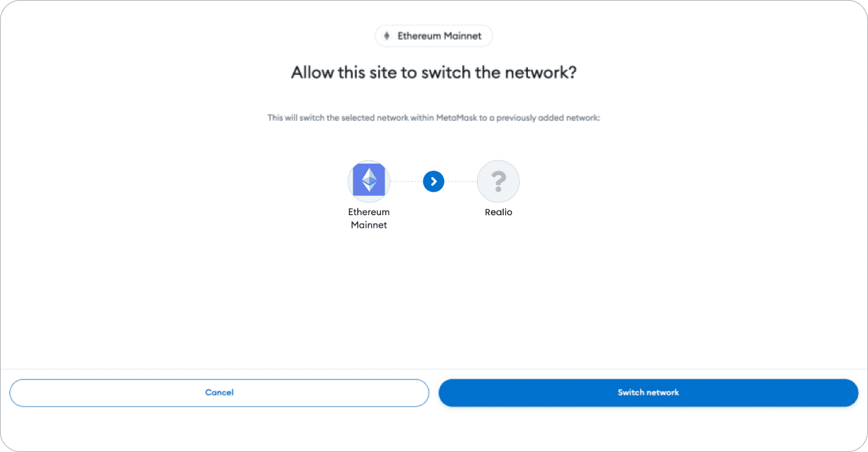Click Ethereum Mainnet label under the logo
Image resolution: width=868 pixels, height=452 pixels.
click(x=369, y=218)
